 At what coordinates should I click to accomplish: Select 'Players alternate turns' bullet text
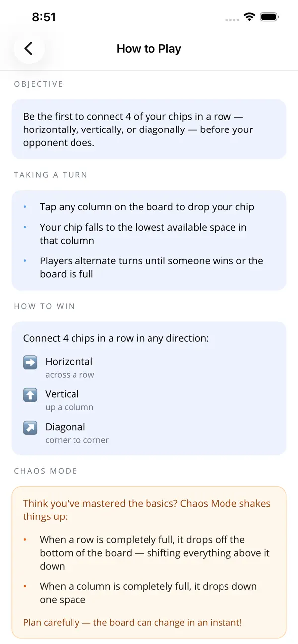tap(151, 267)
